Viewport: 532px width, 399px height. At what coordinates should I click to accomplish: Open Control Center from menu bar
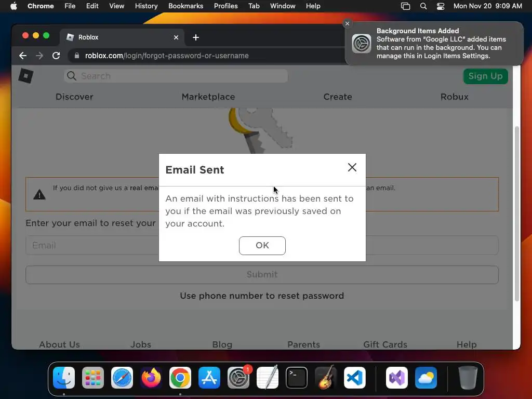pos(441,6)
